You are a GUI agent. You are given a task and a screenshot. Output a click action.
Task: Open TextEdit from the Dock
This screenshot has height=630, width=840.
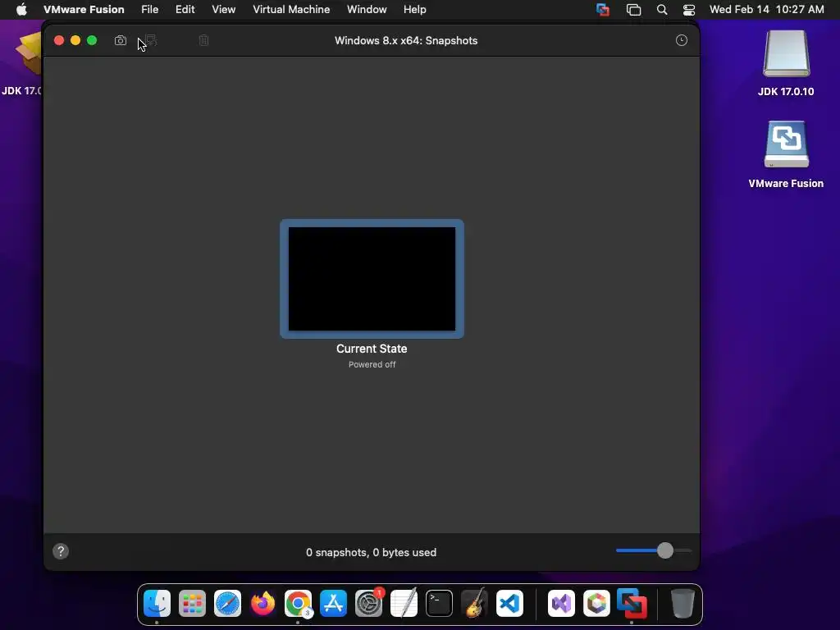tap(404, 604)
